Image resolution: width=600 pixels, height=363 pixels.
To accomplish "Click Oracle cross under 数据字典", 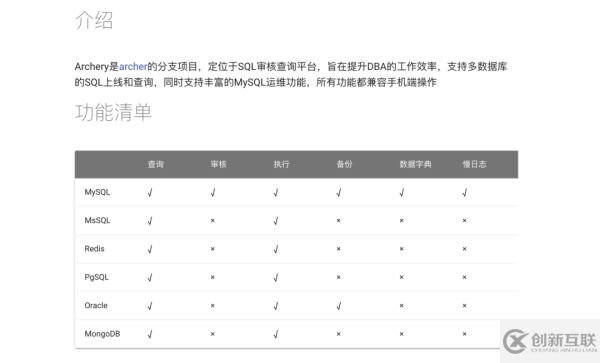I will (401, 306).
